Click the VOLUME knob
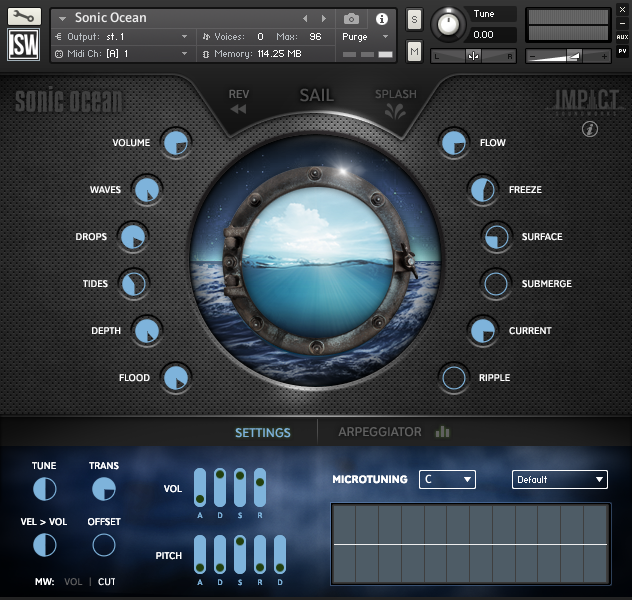 [176, 143]
